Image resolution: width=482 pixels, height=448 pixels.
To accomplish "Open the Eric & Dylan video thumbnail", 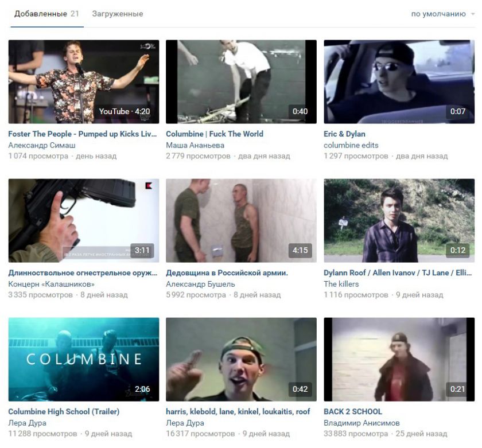I will click(x=399, y=81).
